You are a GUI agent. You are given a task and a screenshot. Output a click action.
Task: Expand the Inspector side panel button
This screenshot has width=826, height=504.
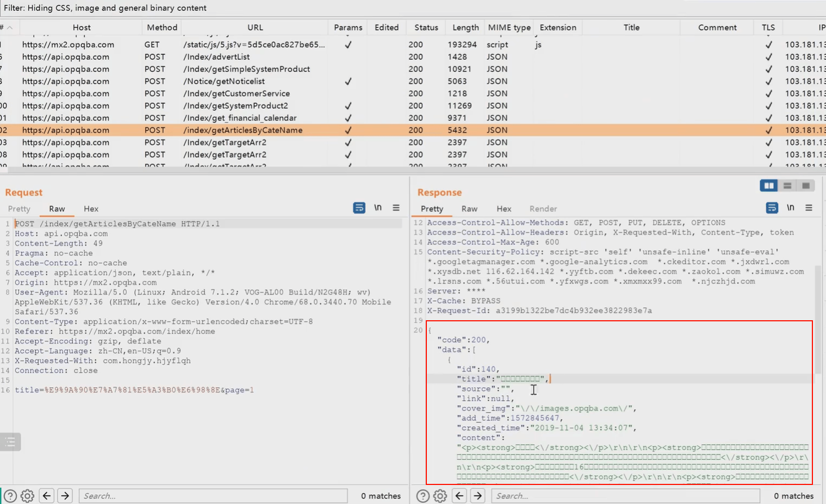[x=10, y=442]
